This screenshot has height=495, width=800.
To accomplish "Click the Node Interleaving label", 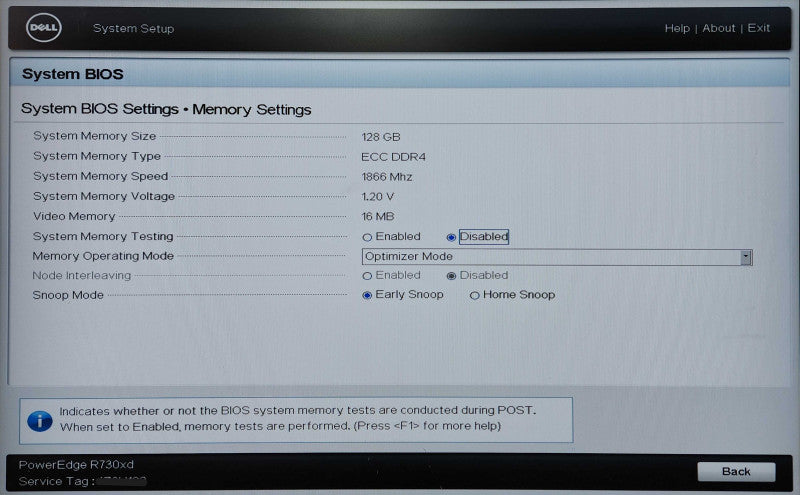I will coord(82,276).
